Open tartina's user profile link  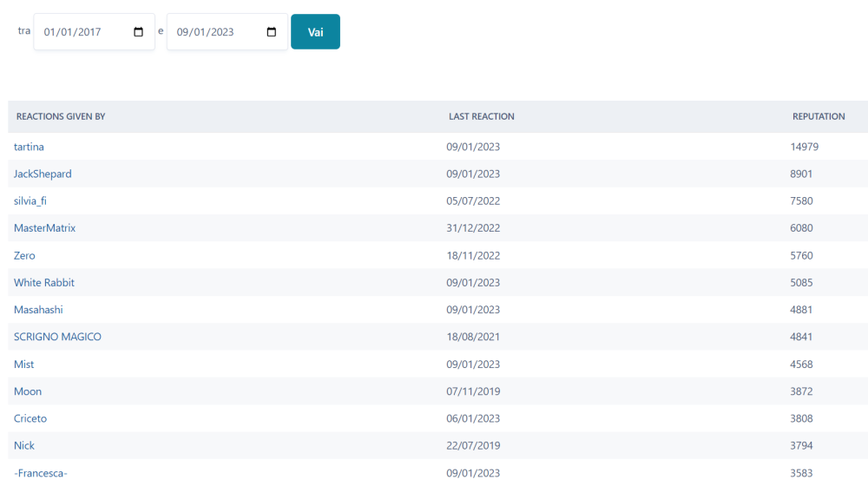29,147
